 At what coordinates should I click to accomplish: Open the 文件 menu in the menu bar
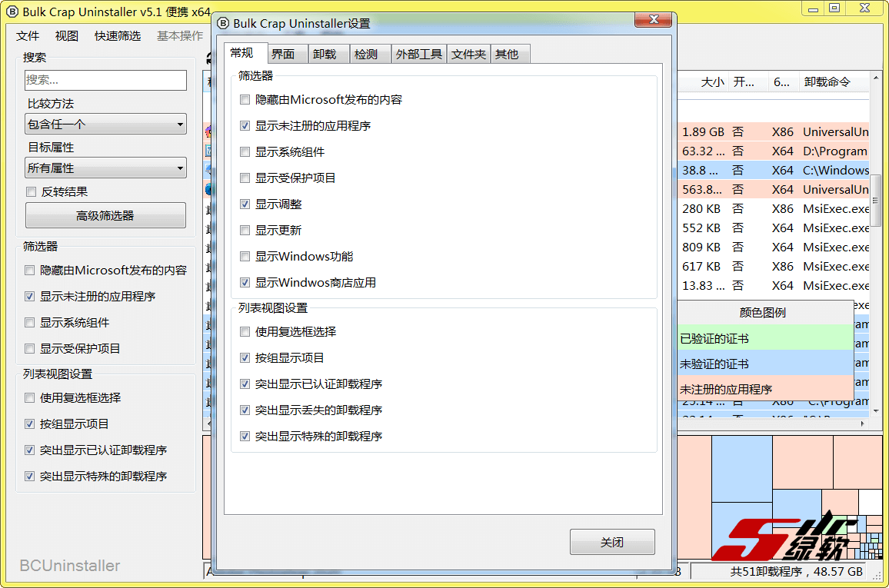pos(28,36)
